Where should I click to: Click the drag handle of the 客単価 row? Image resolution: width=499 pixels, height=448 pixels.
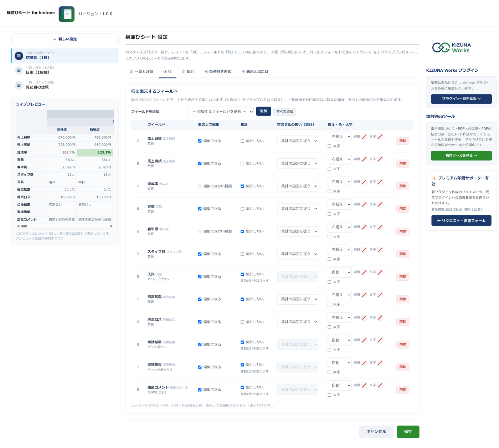point(138,231)
